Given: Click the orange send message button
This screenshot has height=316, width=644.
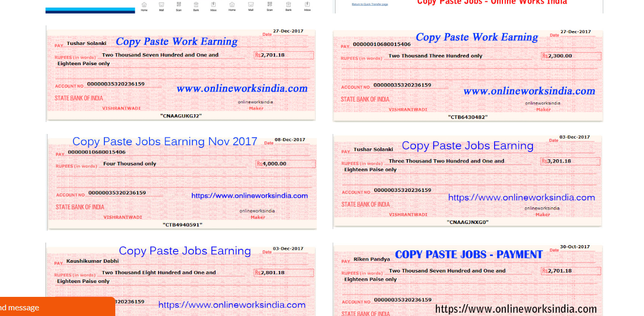Looking at the screenshot, I should (x=57, y=307).
